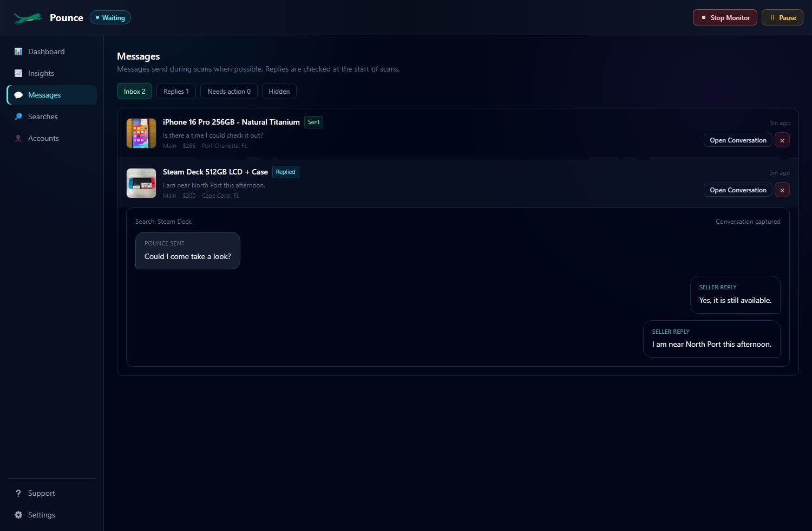Viewport: 812px width, 531px height.
Task: Click 'Conversation captured' text
Action: pyautogui.click(x=748, y=222)
